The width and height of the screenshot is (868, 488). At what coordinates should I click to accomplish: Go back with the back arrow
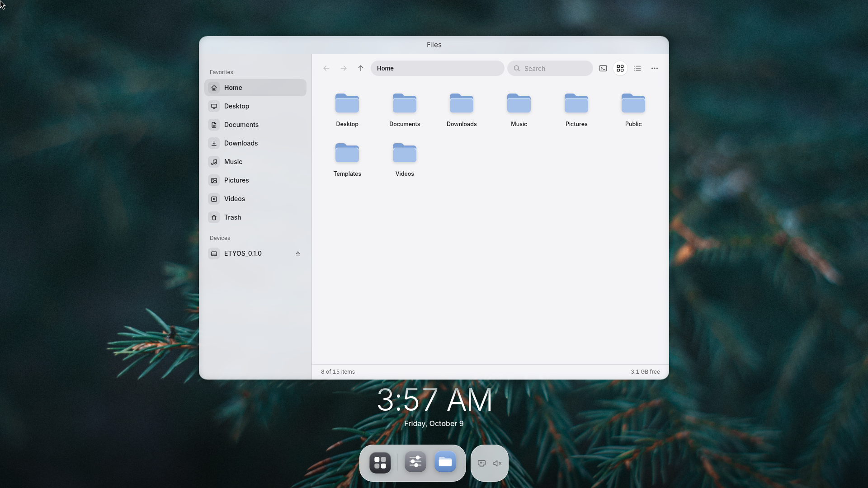(x=326, y=68)
